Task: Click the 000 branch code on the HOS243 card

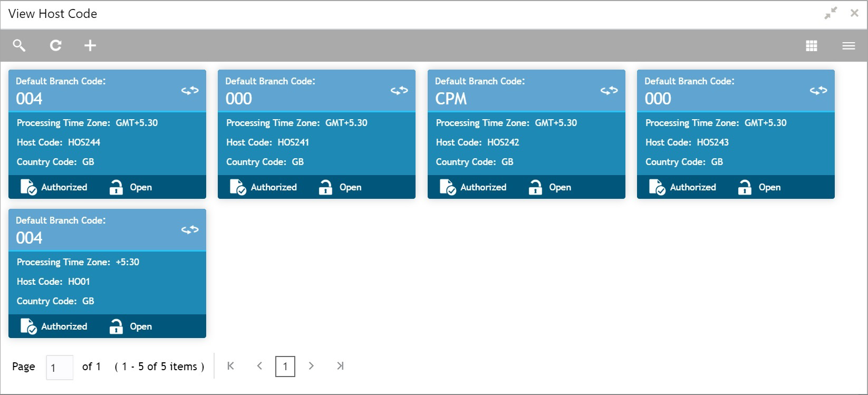Action: tap(658, 99)
